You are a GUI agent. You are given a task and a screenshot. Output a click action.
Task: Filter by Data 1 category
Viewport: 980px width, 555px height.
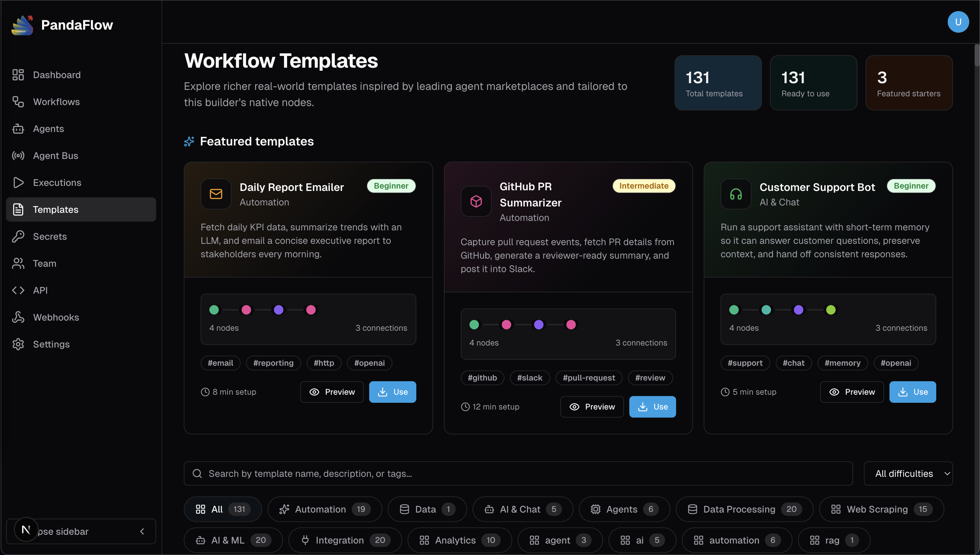tap(427, 509)
